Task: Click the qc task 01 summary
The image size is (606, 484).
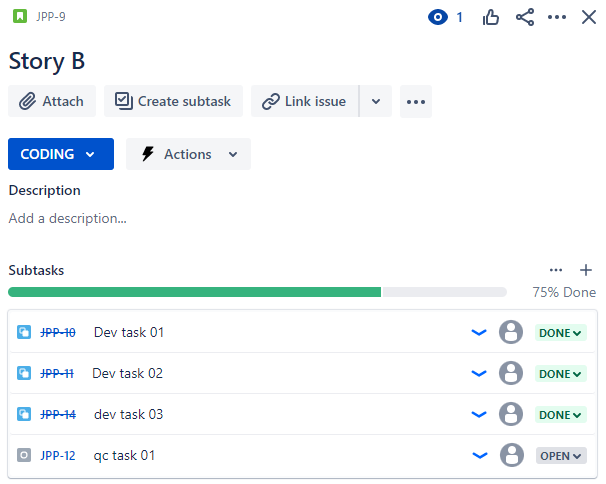Action: pyautogui.click(x=124, y=455)
